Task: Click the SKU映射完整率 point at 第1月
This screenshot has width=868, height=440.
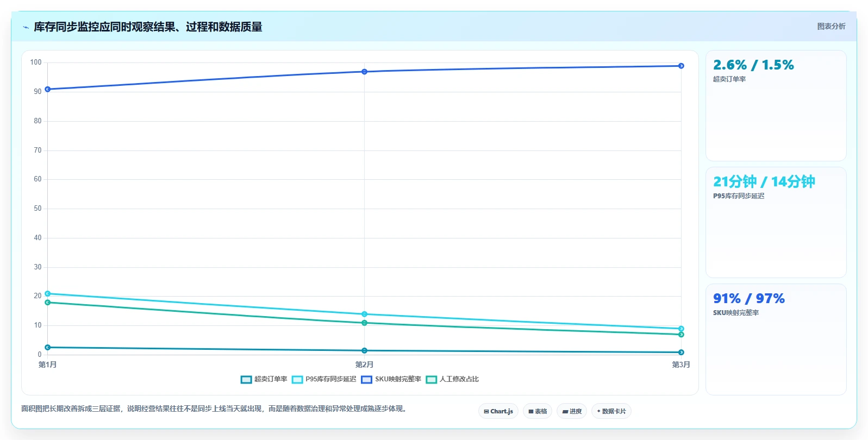Action: 48,89
